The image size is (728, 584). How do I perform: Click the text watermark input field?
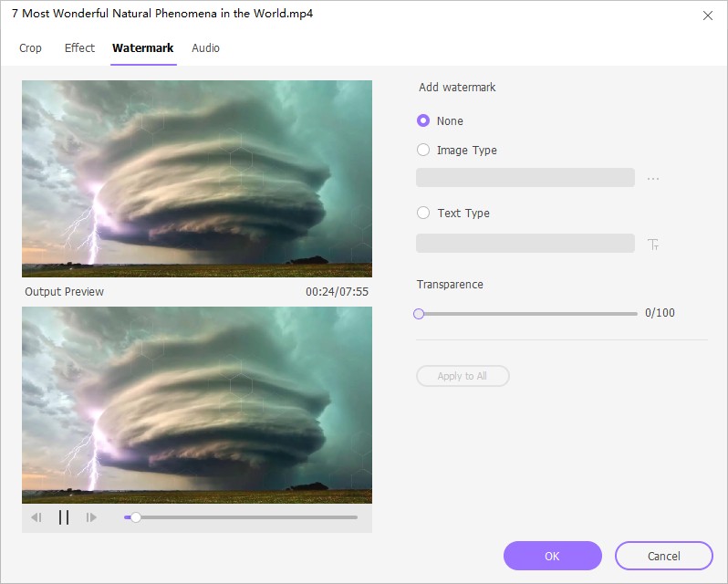tap(525, 243)
